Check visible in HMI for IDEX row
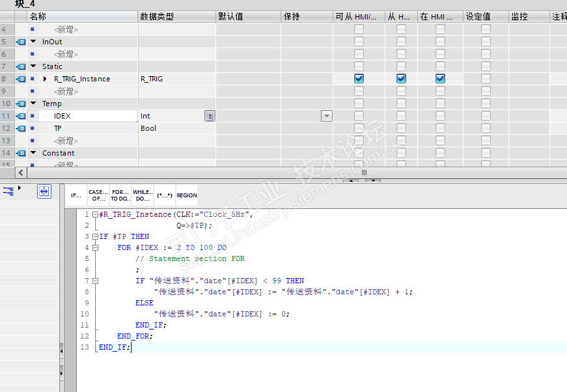567x392 pixels. [441, 116]
